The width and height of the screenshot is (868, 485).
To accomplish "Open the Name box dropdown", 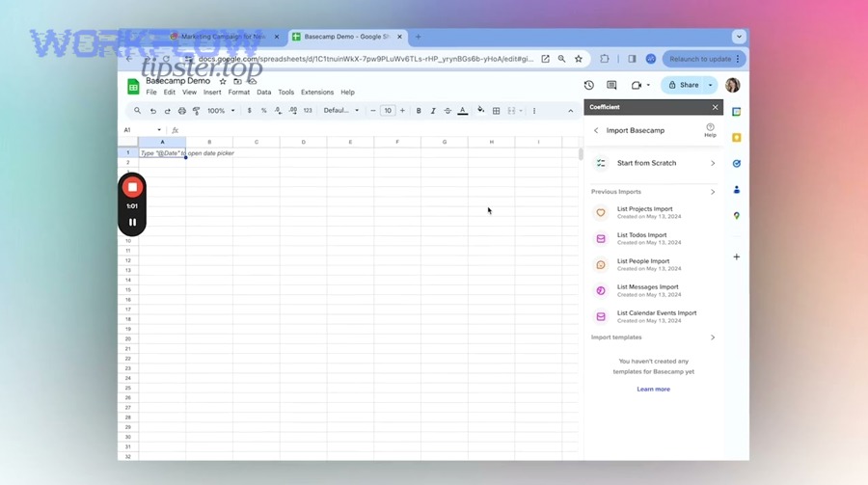I will (159, 130).
